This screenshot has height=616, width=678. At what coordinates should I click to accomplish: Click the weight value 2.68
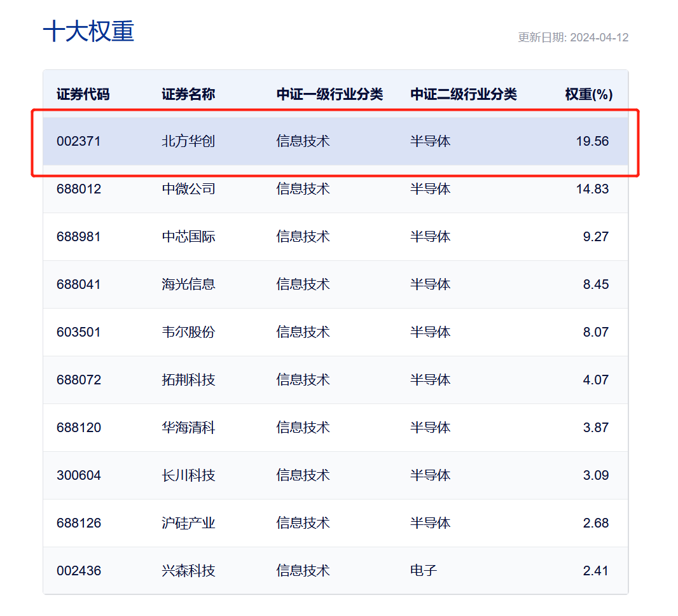(596, 523)
